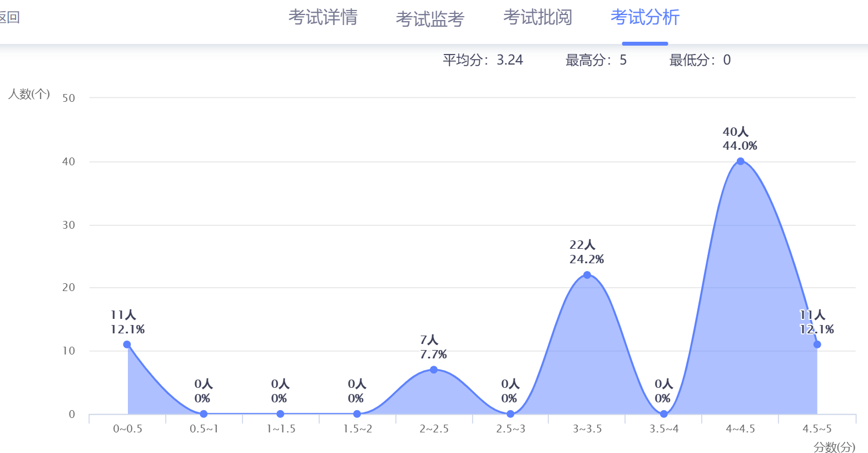Screen dimensions: 868x453
Task: Click the 最低分: 0 statistic text
Action: 700,60
